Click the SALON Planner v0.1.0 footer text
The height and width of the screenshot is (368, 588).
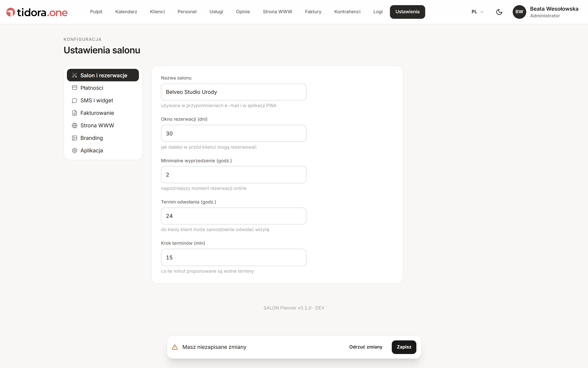pyautogui.click(x=294, y=308)
